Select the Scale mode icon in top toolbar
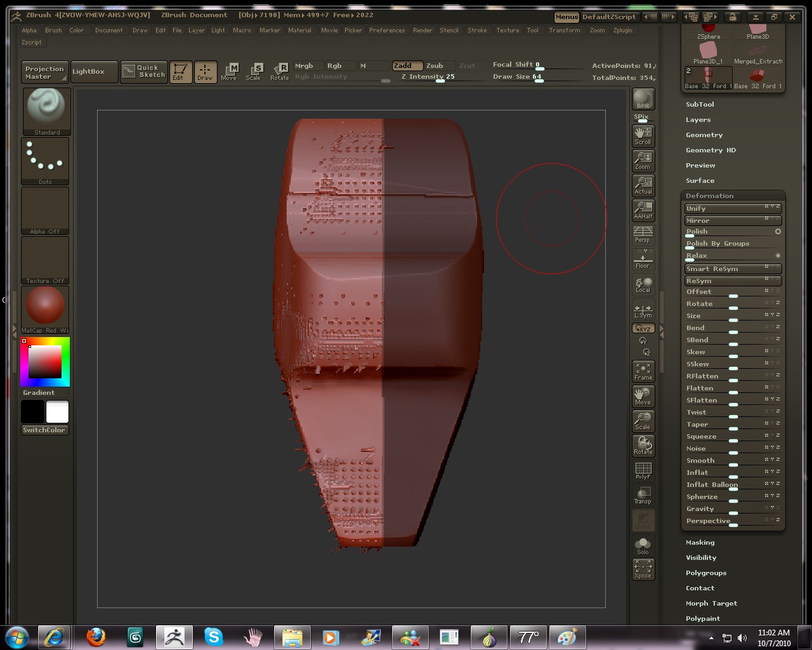This screenshot has height=650, width=812. pyautogui.click(x=254, y=72)
